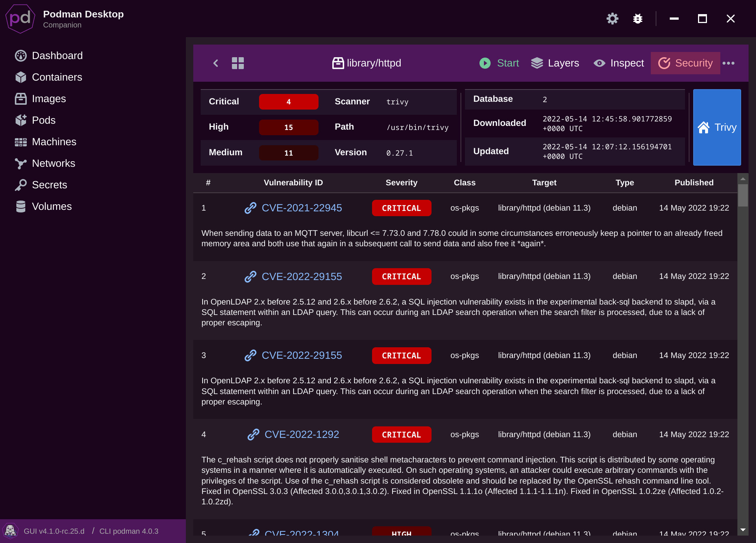Open the Images panel
Image resolution: width=756 pixels, height=543 pixels.
[x=49, y=99]
